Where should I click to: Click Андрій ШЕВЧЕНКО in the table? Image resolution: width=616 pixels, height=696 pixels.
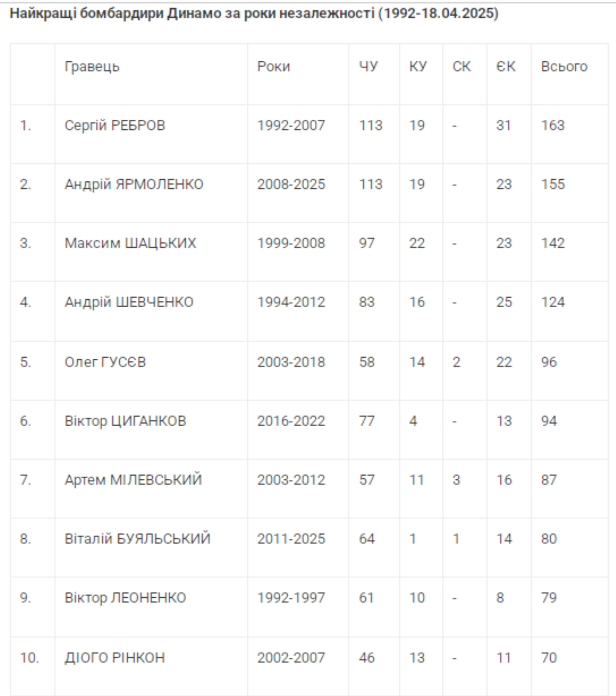(129, 302)
